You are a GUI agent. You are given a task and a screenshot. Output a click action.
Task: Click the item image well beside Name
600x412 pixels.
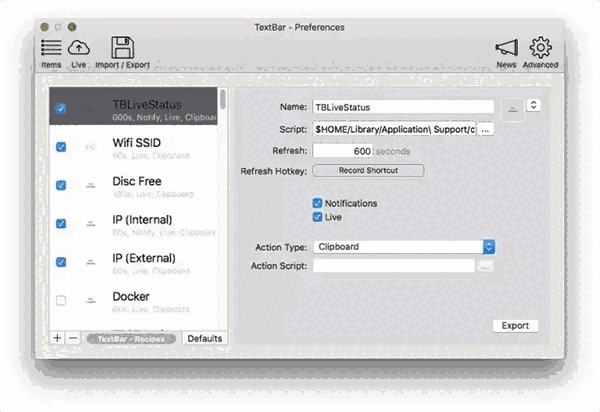coord(513,110)
